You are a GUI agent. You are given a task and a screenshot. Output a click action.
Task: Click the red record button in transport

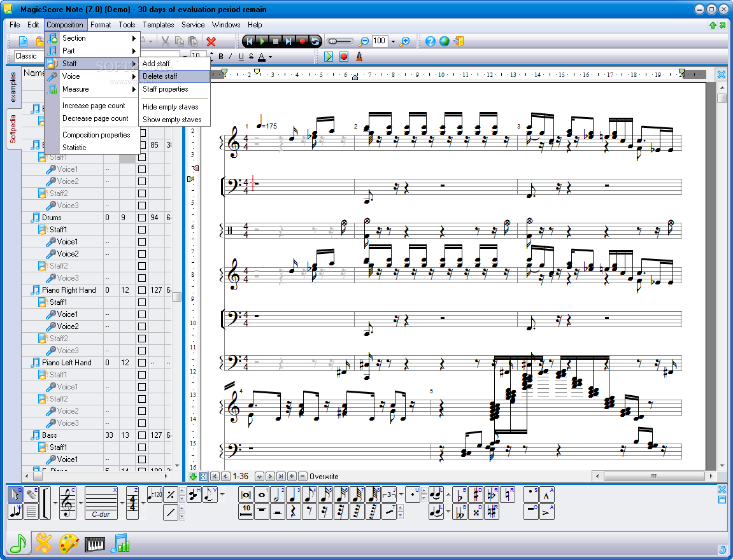pos(302,41)
